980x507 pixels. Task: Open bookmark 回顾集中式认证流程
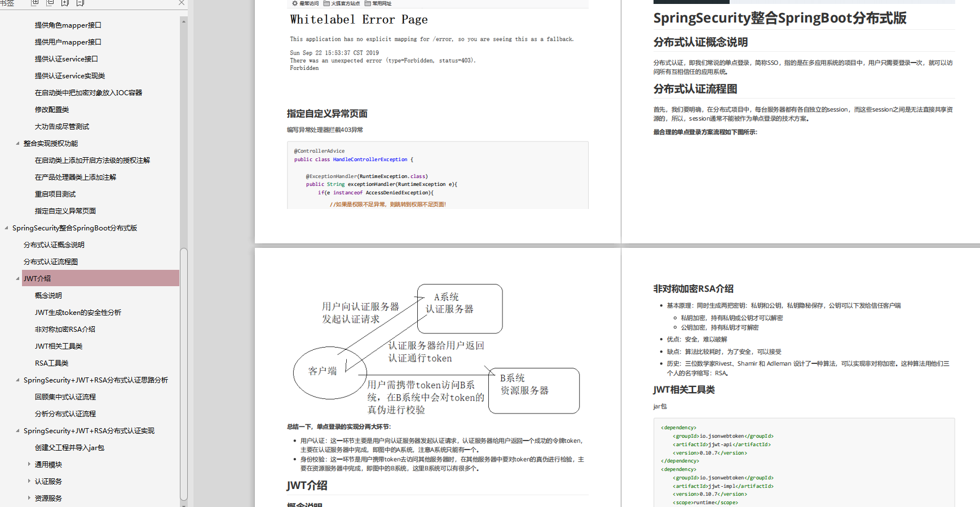coord(65,397)
